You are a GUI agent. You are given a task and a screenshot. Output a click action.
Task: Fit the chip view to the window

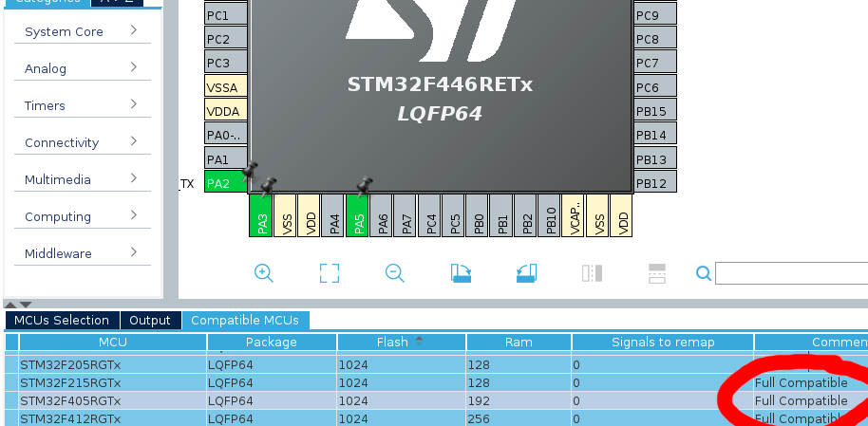coord(330,273)
